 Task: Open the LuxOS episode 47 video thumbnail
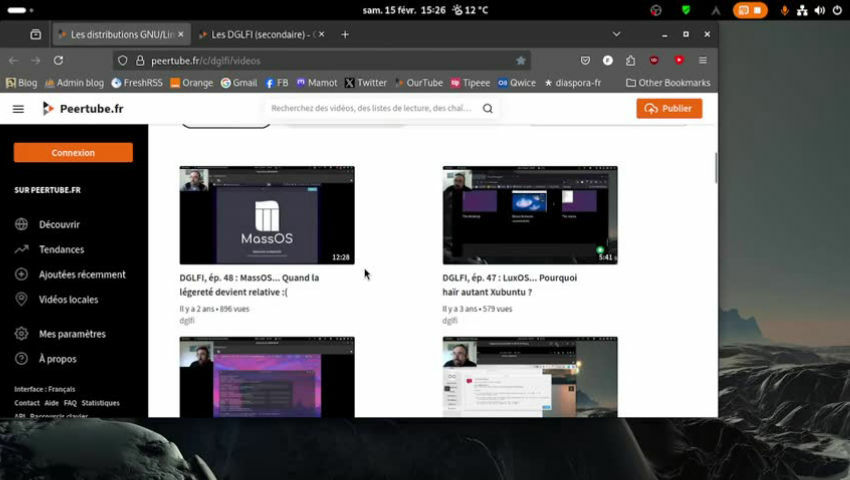click(x=530, y=215)
